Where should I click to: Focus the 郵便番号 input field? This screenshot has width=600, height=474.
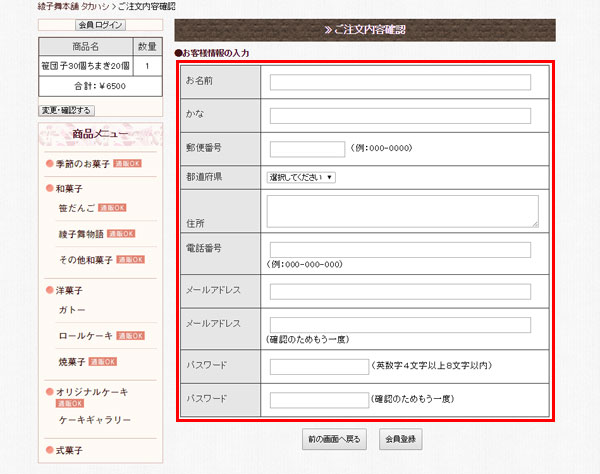click(x=307, y=149)
